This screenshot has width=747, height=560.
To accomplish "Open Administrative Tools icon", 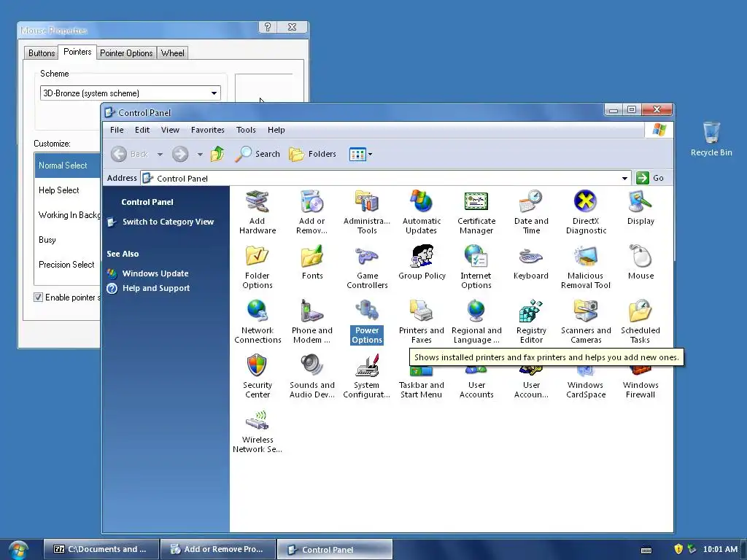I will (x=367, y=212).
